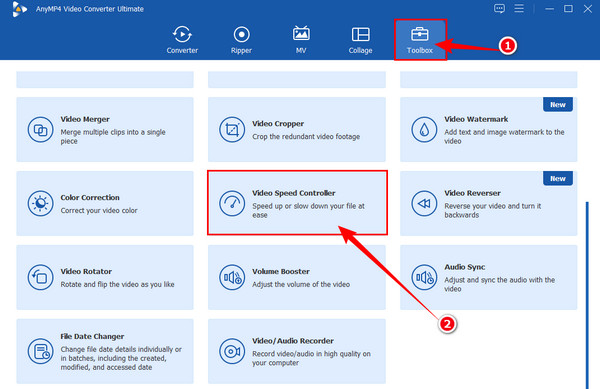600x389 pixels.
Task: Click the Video Cropper crop icon
Action: tap(232, 130)
